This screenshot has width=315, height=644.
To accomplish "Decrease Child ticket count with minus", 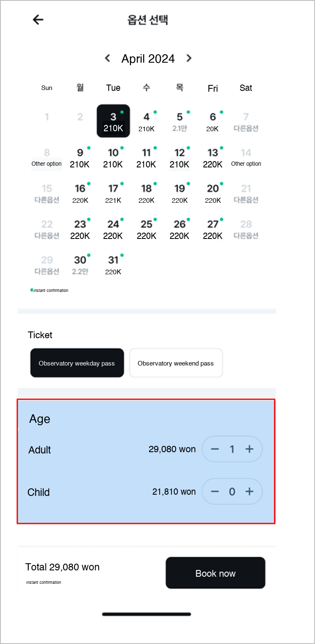I will 215,491.
